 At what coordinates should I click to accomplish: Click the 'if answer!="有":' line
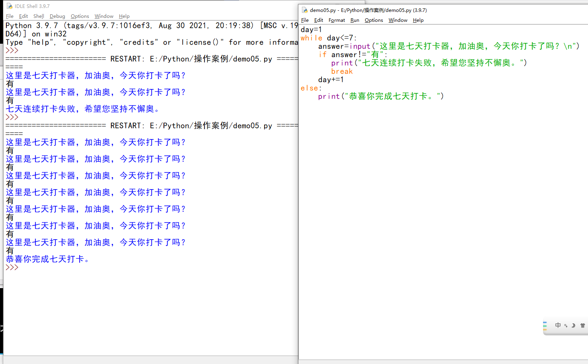[x=353, y=55]
